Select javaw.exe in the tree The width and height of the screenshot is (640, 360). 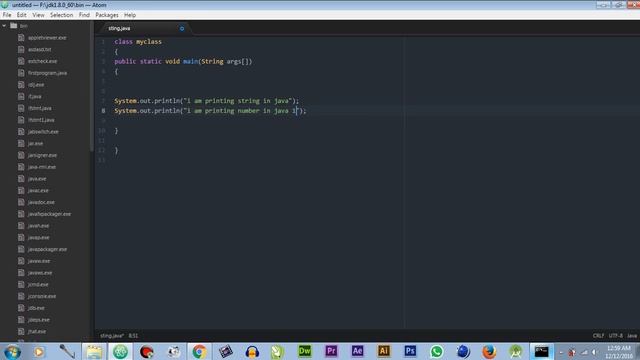point(39,261)
